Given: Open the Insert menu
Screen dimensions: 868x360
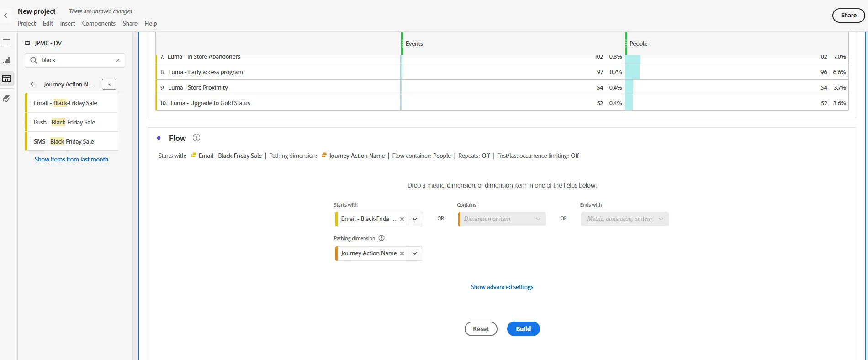Looking at the screenshot, I should click(68, 23).
